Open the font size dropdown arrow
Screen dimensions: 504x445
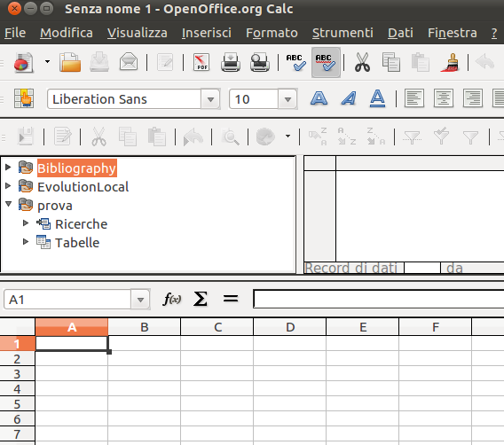point(287,99)
